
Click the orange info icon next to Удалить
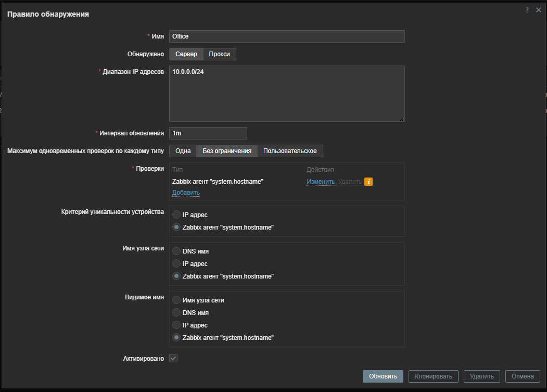coord(368,182)
